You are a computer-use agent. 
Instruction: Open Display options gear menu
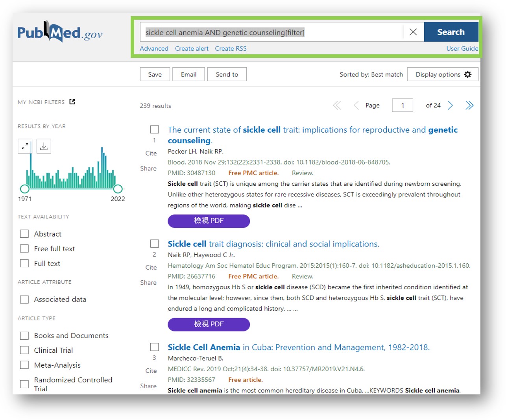[443, 74]
